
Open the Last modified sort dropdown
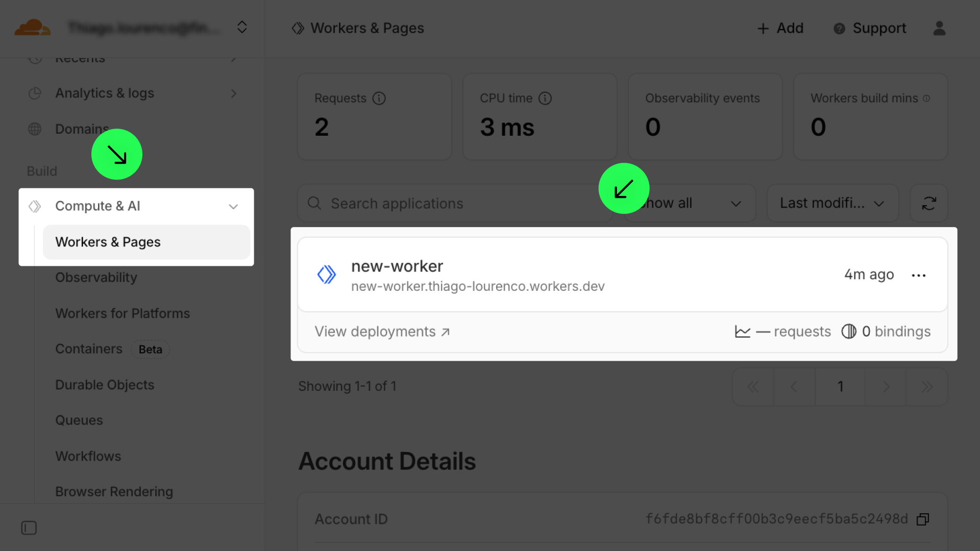(x=832, y=204)
